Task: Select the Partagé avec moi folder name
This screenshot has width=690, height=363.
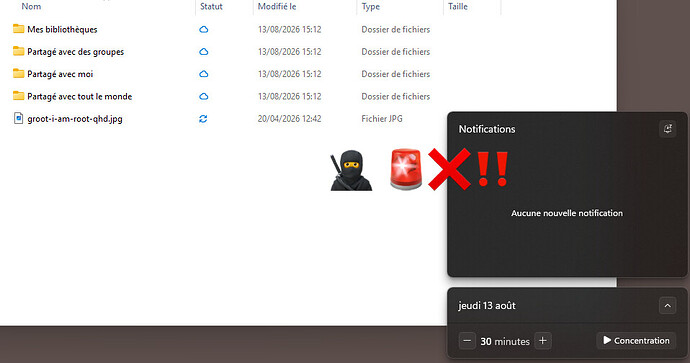Action: pyautogui.click(x=60, y=74)
